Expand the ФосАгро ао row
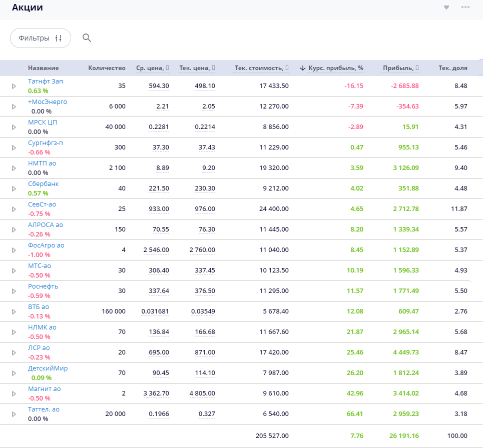Viewport: 483px width, 448px height. point(14,250)
